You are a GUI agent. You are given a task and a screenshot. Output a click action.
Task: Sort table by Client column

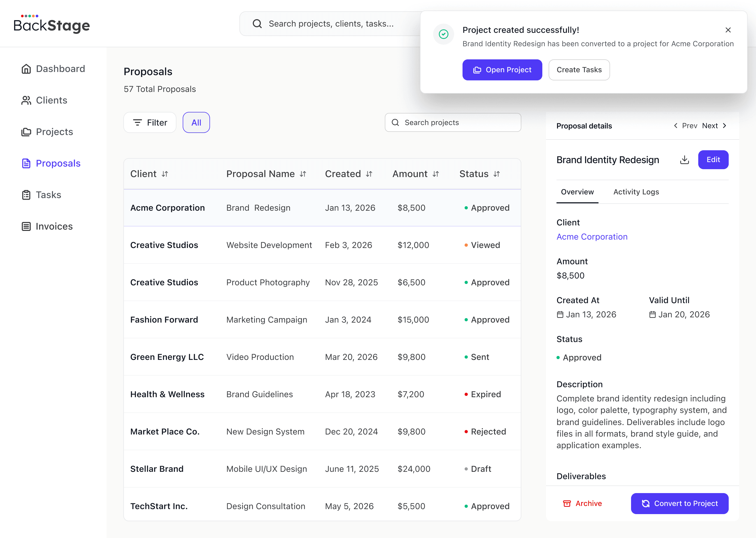coord(165,174)
